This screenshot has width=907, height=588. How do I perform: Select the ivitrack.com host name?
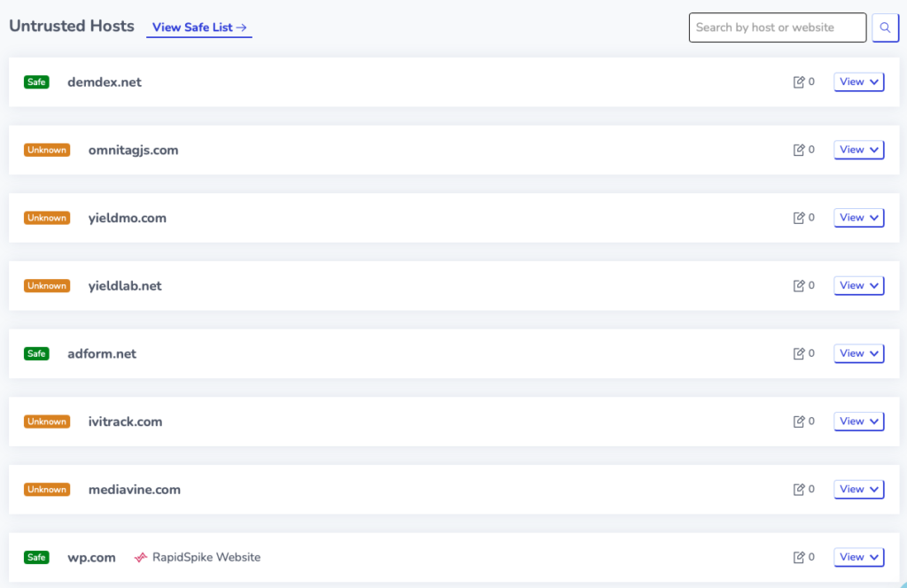pyautogui.click(x=125, y=422)
